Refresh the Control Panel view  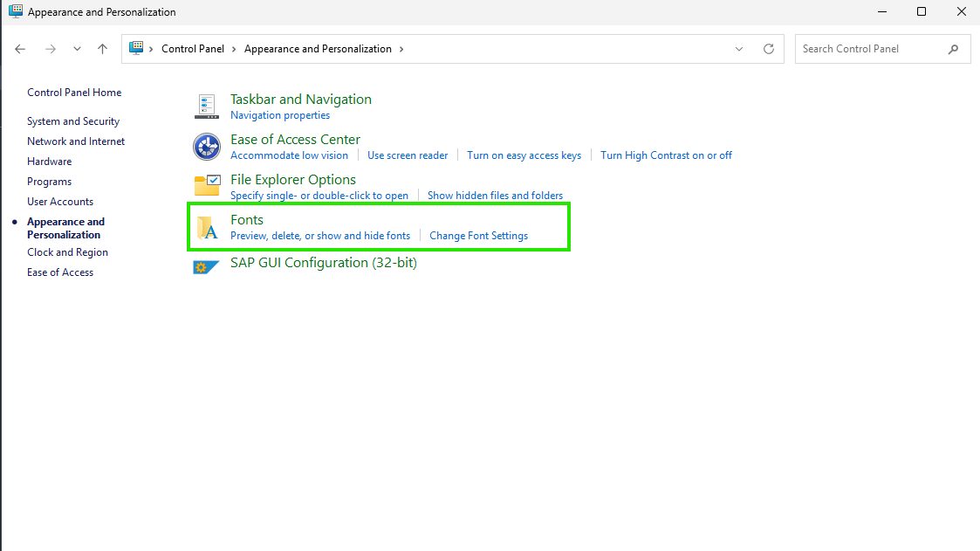click(769, 49)
